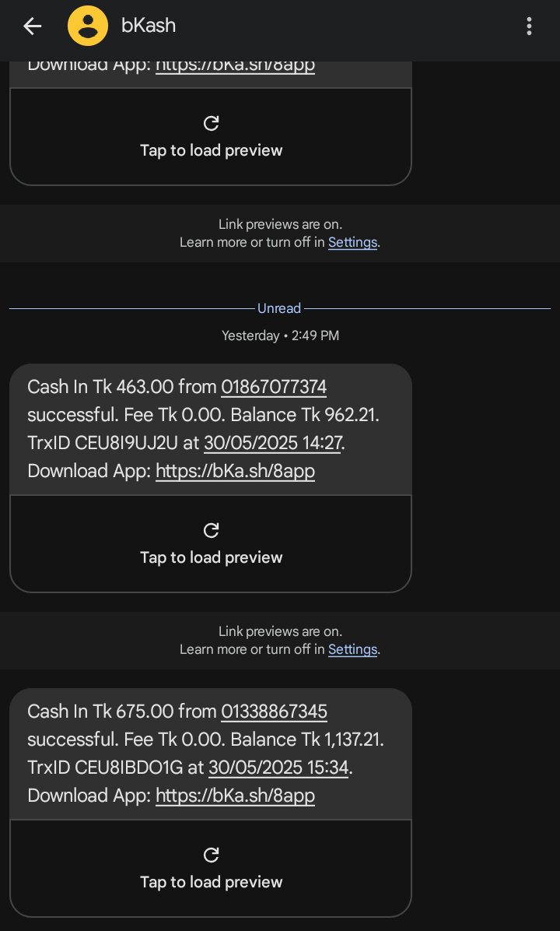The width and height of the screenshot is (560, 931).
Task: Open bKa.sh/8app link in Tk 463.00 message
Action: point(235,471)
